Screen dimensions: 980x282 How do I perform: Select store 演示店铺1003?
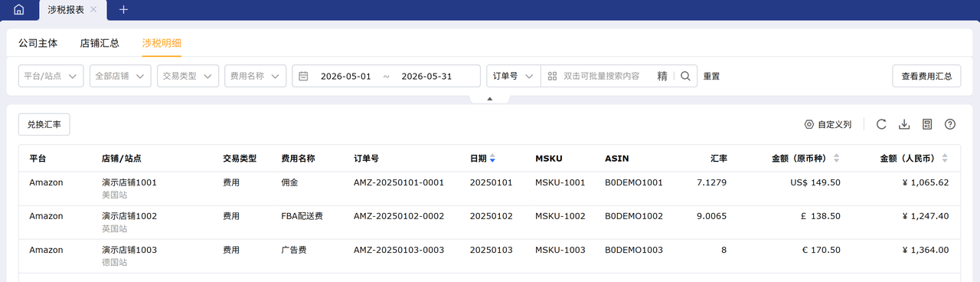click(x=129, y=250)
